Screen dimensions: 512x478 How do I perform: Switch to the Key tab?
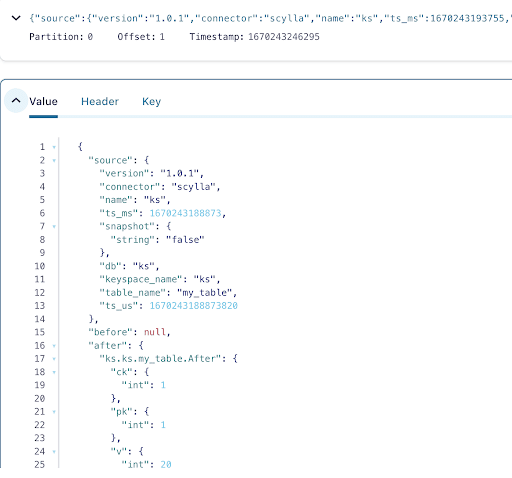point(152,101)
